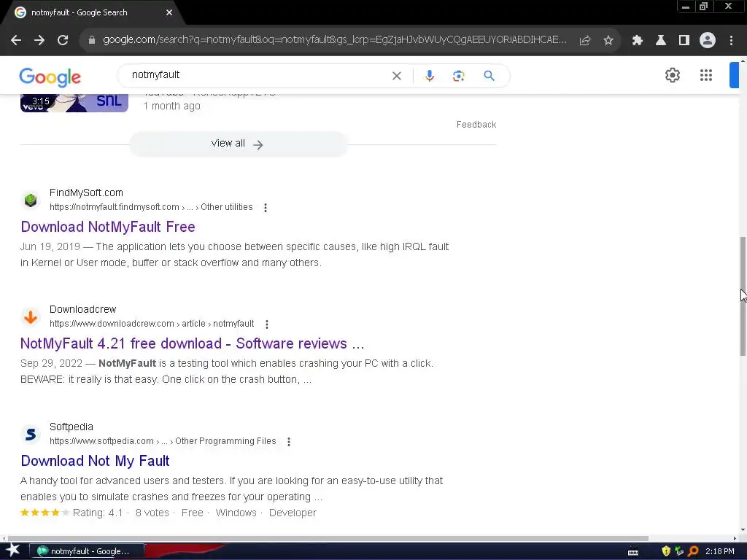This screenshot has width=747, height=560.
Task: Start voice search with the microphone icon
Action: (430, 76)
